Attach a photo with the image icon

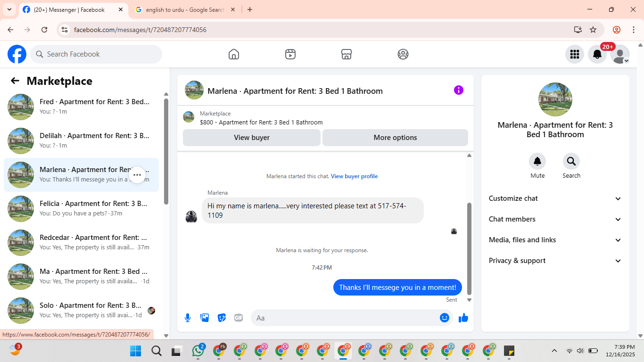[x=205, y=318]
